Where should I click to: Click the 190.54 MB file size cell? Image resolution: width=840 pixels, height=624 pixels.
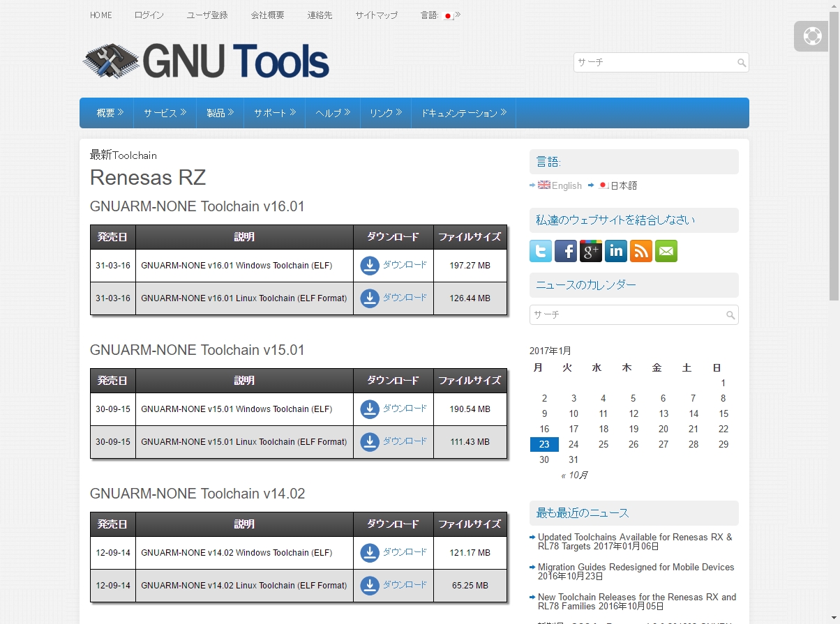pos(470,409)
